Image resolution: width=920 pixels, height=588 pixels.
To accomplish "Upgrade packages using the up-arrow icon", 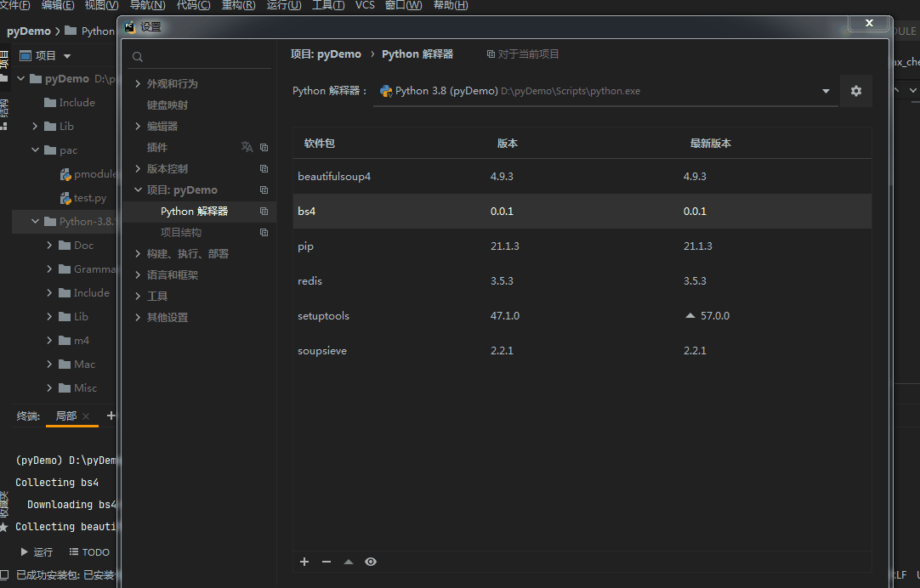I will tap(349, 562).
